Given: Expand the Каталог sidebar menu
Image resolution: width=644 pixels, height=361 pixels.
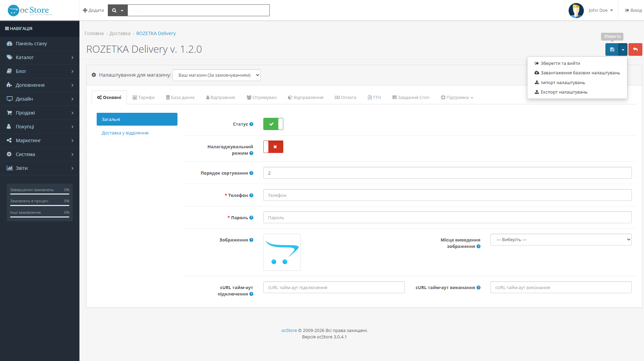Looking at the screenshot, I should tap(40, 57).
